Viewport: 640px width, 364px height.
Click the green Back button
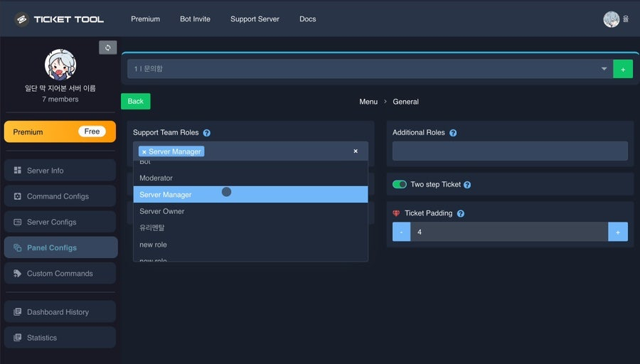(x=136, y=101)
